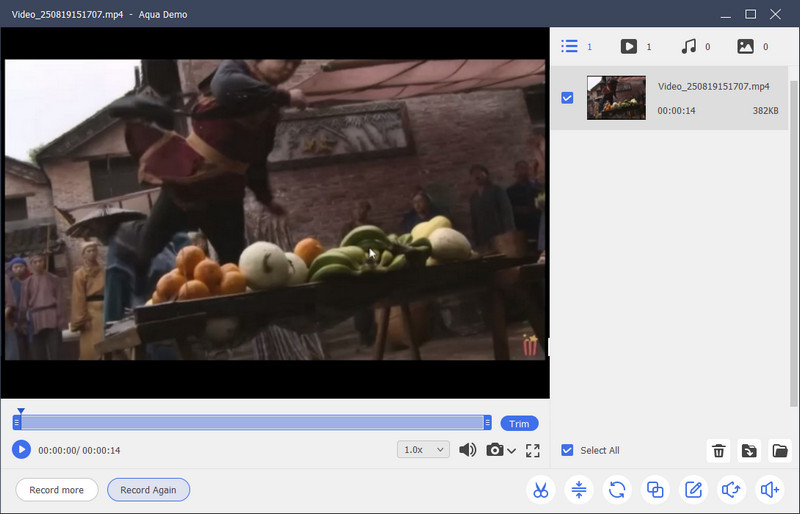Open the recordings output folder
Viewport: 800px width, 514px height.
pos(780,451)
